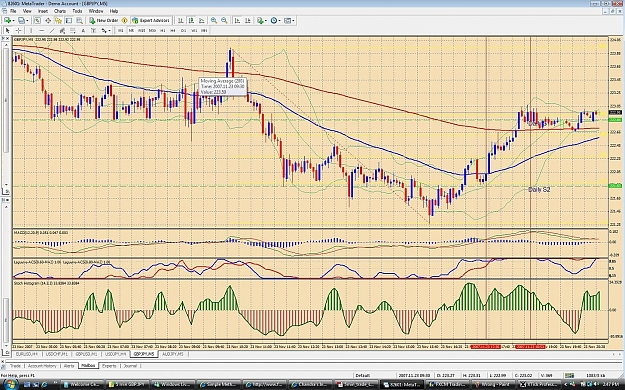Switch timeframe to M15
This screenshot has height=390, width=625.
142,30
